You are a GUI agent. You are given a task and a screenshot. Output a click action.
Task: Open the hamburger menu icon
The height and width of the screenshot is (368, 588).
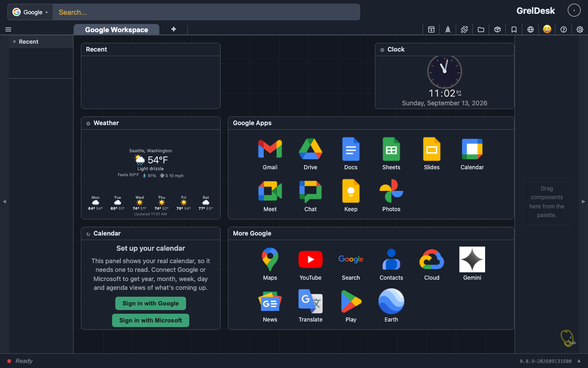pos(8,29)
